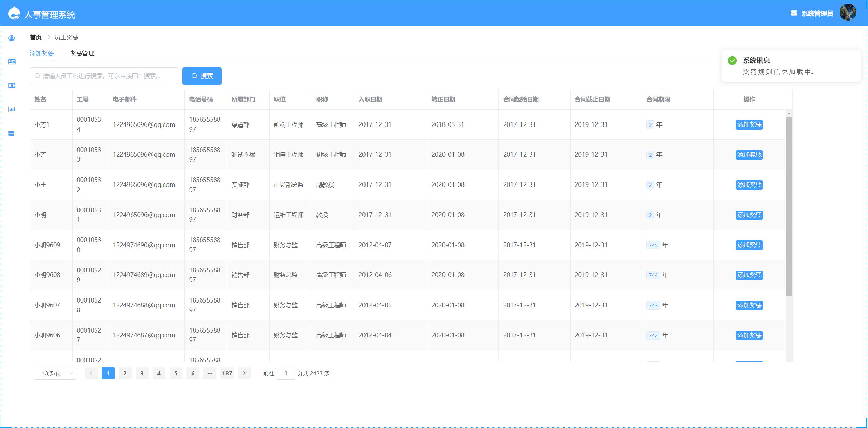The width and height of the screenshot is (868, 428).
Task: Click 添加奖惩 button for 小王
Action: [749, 185]
